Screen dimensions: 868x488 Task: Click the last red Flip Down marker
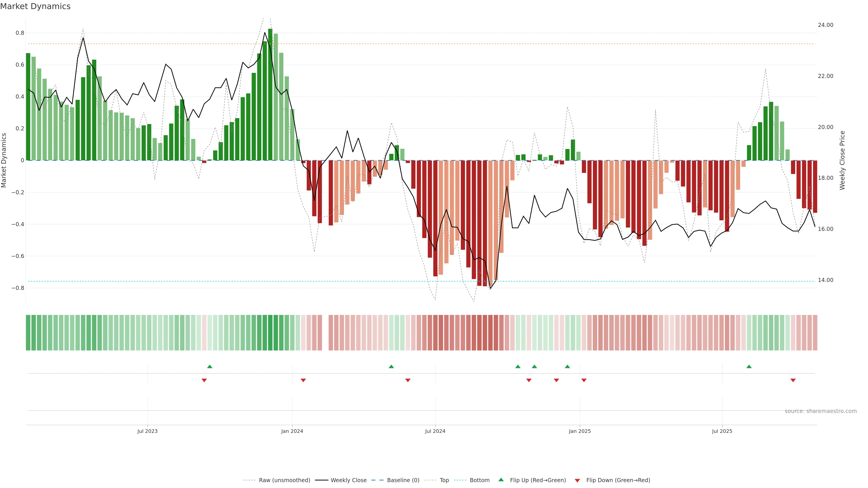pyautogui.click(x=793, y=380)
